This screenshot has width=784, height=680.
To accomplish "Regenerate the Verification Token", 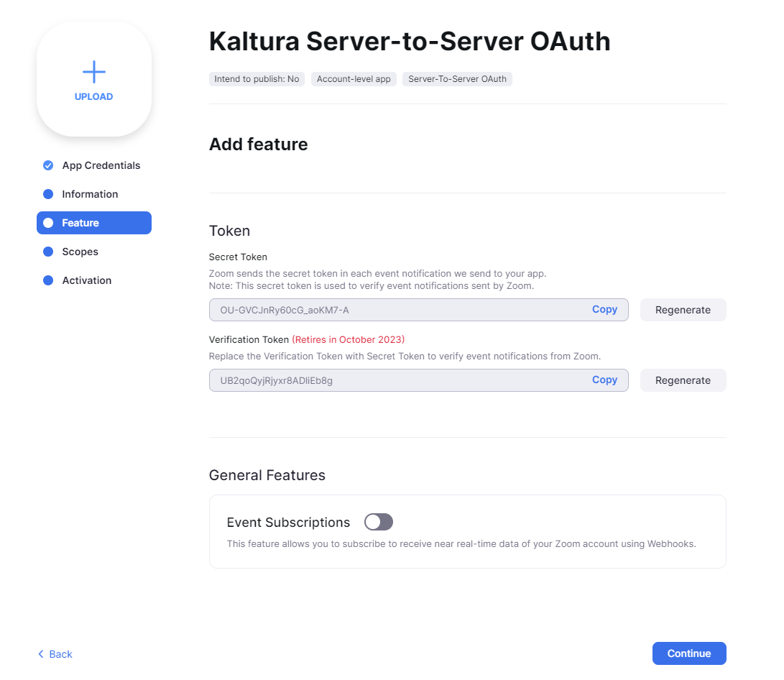I will [683, 380].
